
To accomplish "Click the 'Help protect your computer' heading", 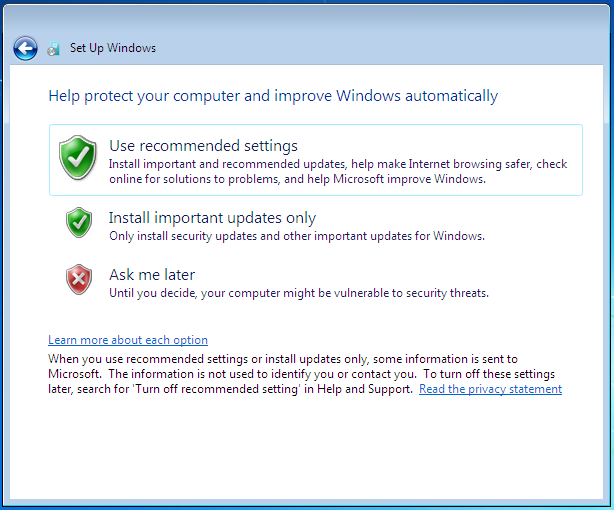I will (x=273, y=96).
